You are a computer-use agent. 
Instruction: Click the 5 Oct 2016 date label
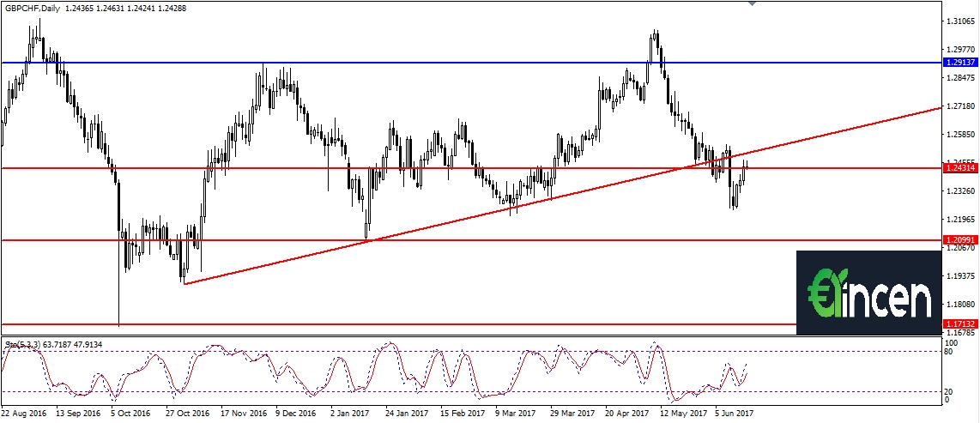(131, 414)
